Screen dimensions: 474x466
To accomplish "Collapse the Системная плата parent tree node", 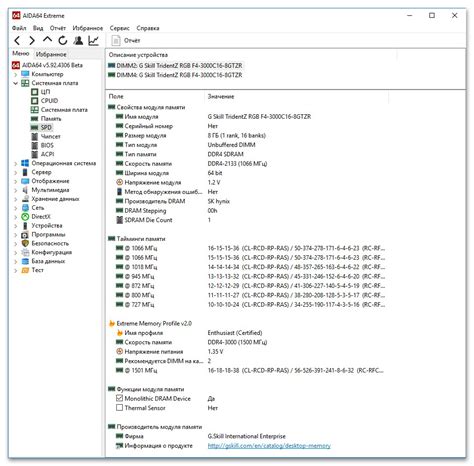I will pyautogui.click(x=15, y=83).
